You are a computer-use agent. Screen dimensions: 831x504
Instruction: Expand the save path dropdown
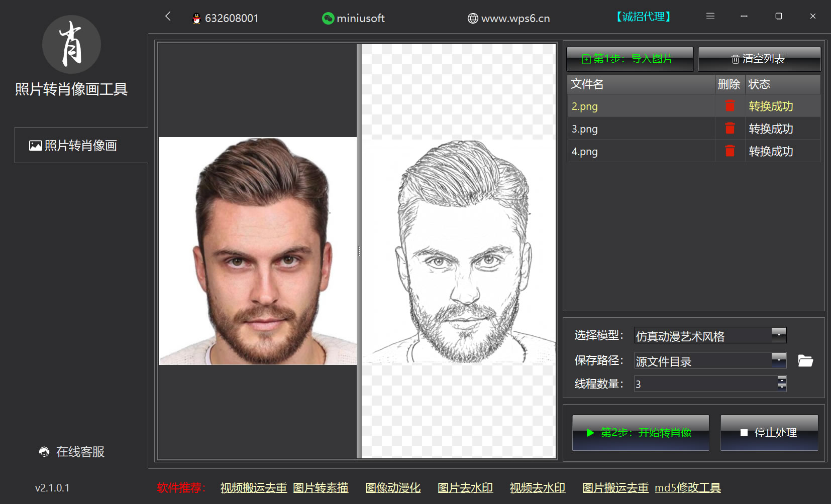tap(778, 360)
